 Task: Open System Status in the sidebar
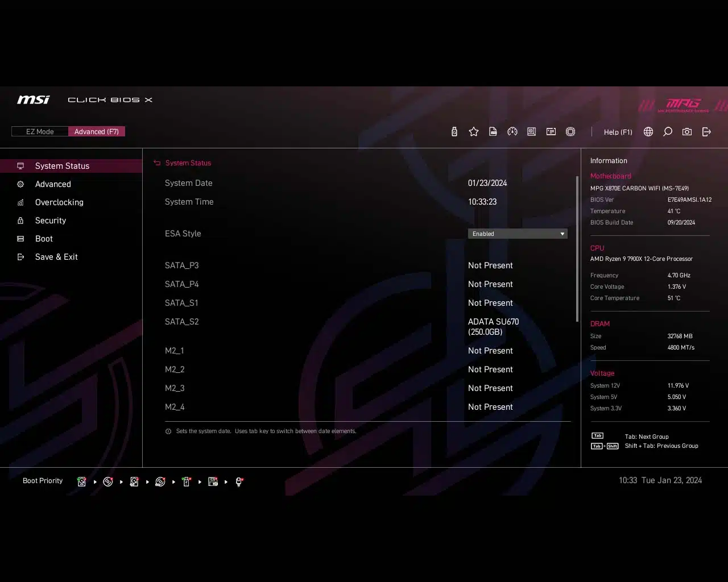(x=71, y=166)
